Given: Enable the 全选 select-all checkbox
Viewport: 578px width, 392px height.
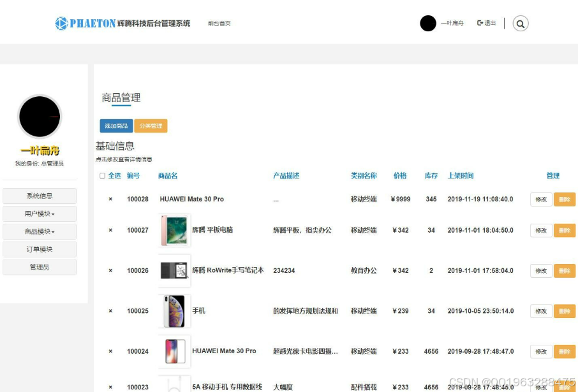Looking at the screenshot, I should 102,175.
